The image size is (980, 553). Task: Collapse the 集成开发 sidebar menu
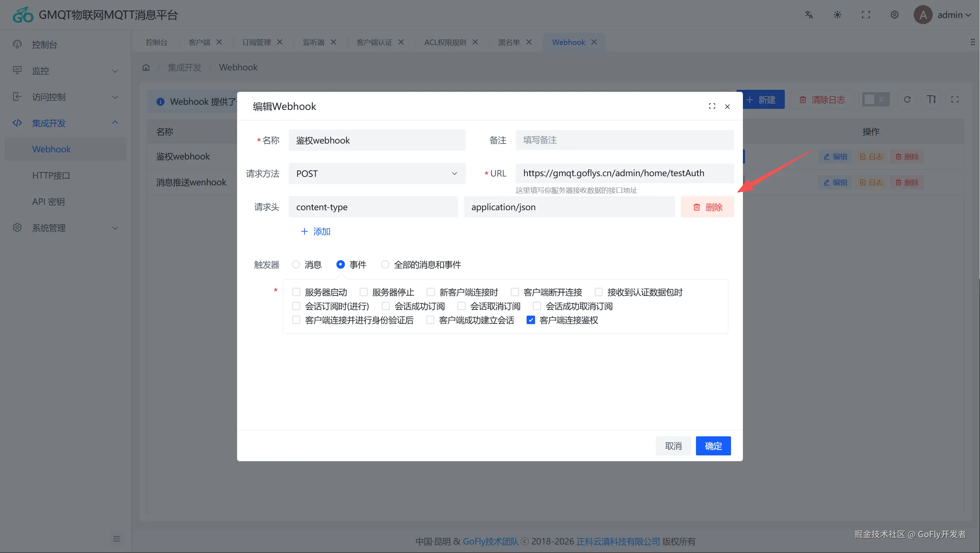point(65,123)
